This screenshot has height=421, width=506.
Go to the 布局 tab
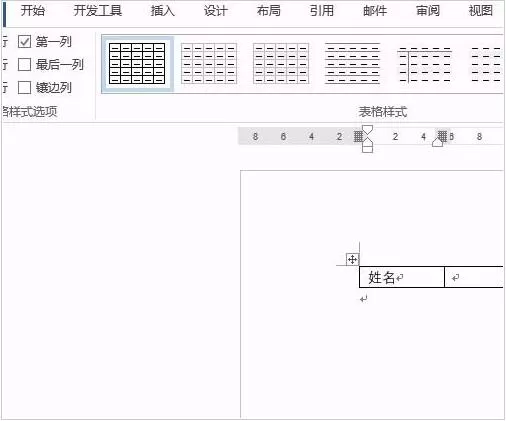click(x=269, y=11)
